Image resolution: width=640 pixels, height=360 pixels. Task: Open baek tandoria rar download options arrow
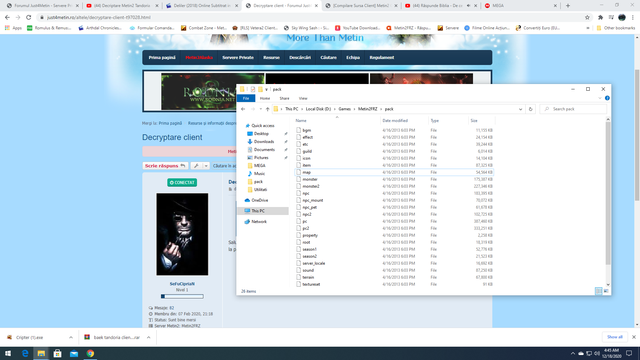point(149,337)
